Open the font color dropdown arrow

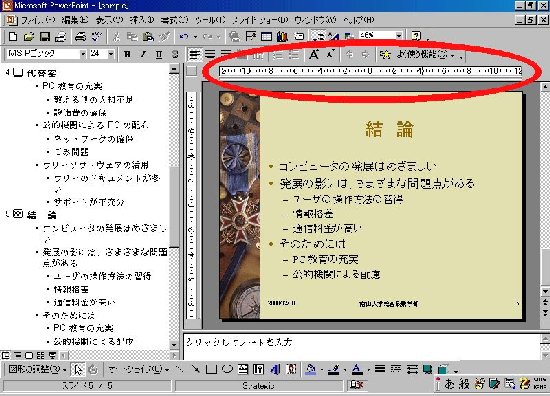pyautogui.click(x=368, y=370)
